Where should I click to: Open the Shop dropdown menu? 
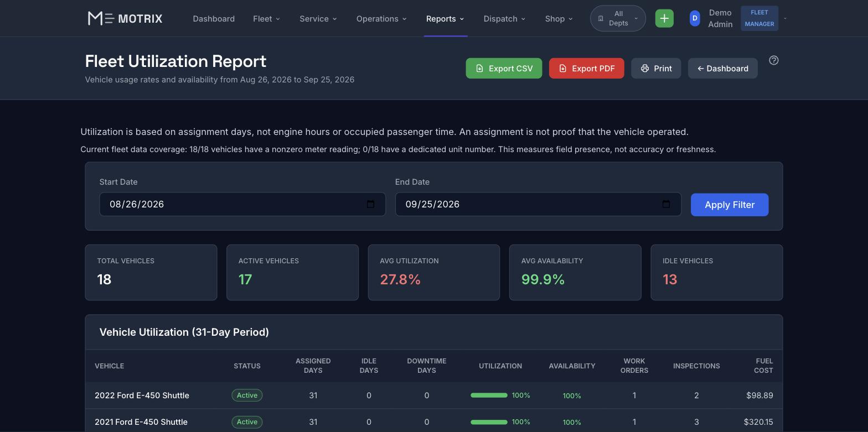click(x=559, y=18)
